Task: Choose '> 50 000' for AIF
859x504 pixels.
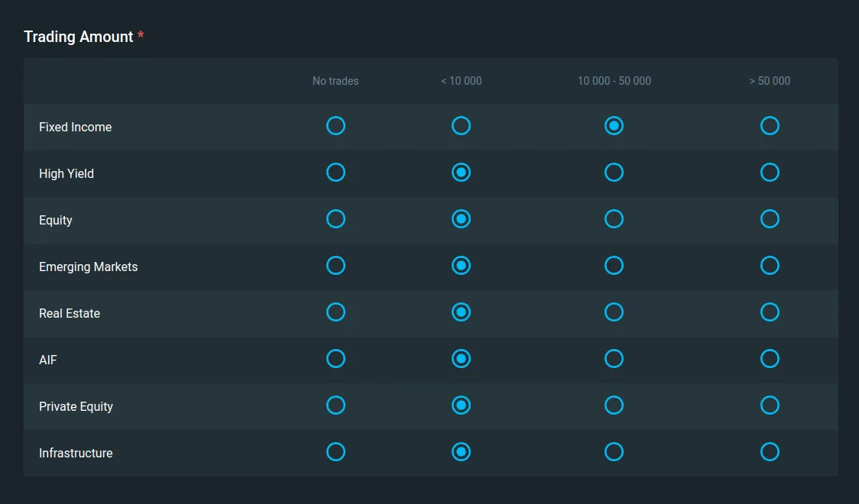Action: pos(770,359)
